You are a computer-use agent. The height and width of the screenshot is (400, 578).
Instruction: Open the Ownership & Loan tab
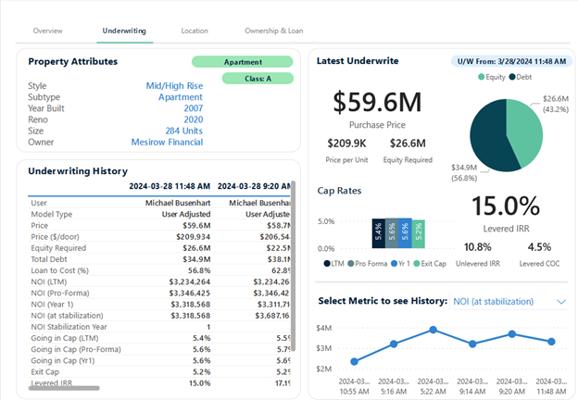(x=274, y=31)
